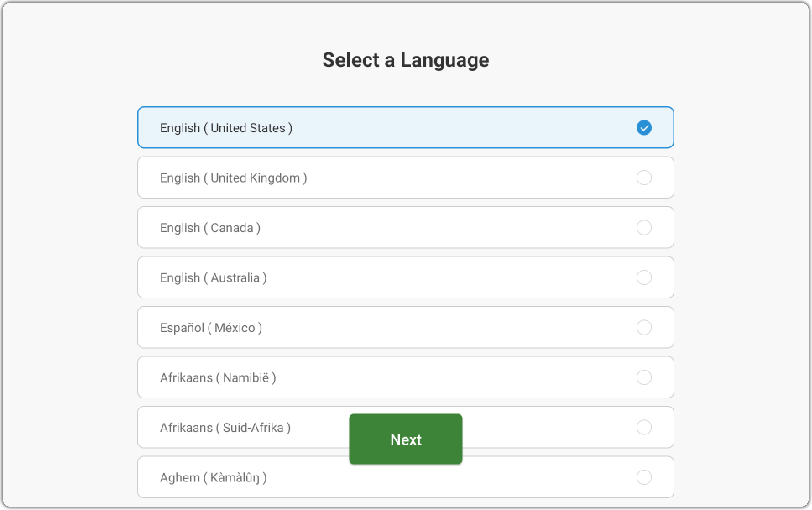
Task: Select the Afrikaans (Suid-Afrika) radio button
Action: pyautogui.click(x=644, y=427)
